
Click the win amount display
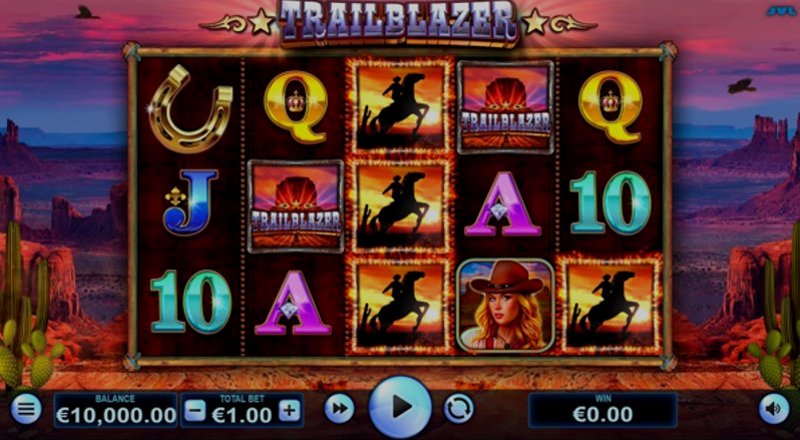603,410
